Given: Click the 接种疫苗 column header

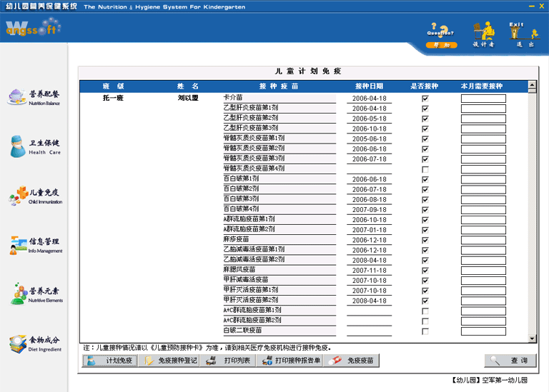Looking at the screenshot, I should click(279, 86).
